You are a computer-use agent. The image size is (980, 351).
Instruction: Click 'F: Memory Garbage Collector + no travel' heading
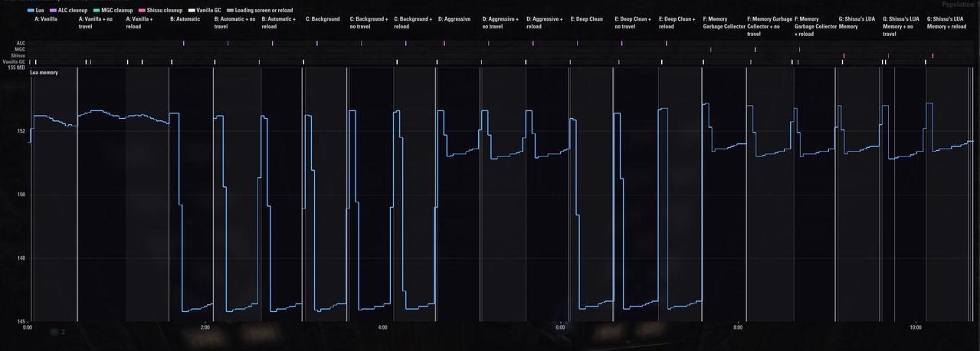769,26
